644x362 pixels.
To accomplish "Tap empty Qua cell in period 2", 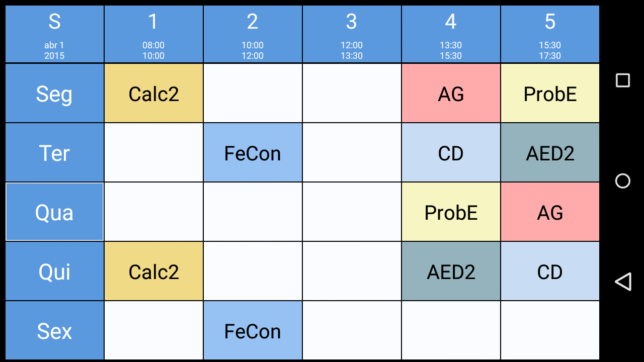I will (x=253, y=212).
